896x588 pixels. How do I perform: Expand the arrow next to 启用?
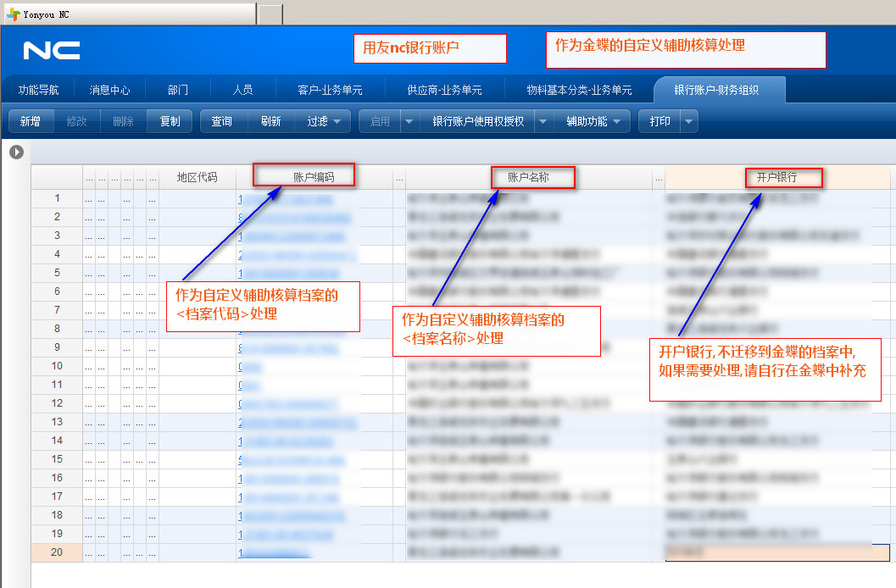point(409,122)
